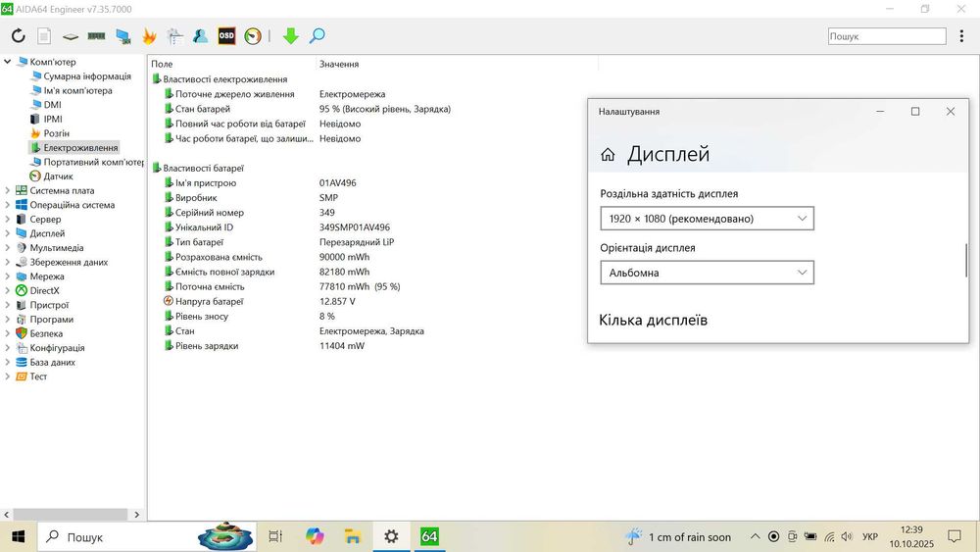The image size is (980, 552).
Task: Expand the Операційна система tree node
Action: [8, 204]
